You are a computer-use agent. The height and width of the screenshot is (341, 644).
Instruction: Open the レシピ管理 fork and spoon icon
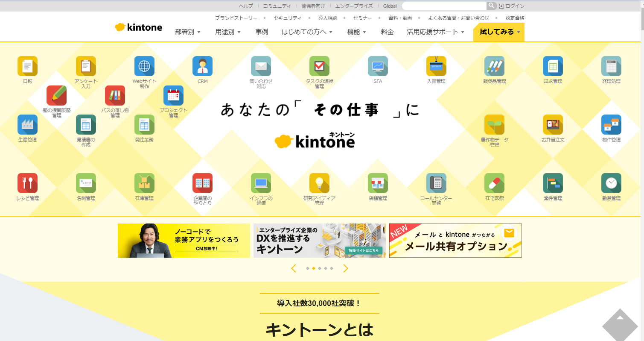[27, 183]
